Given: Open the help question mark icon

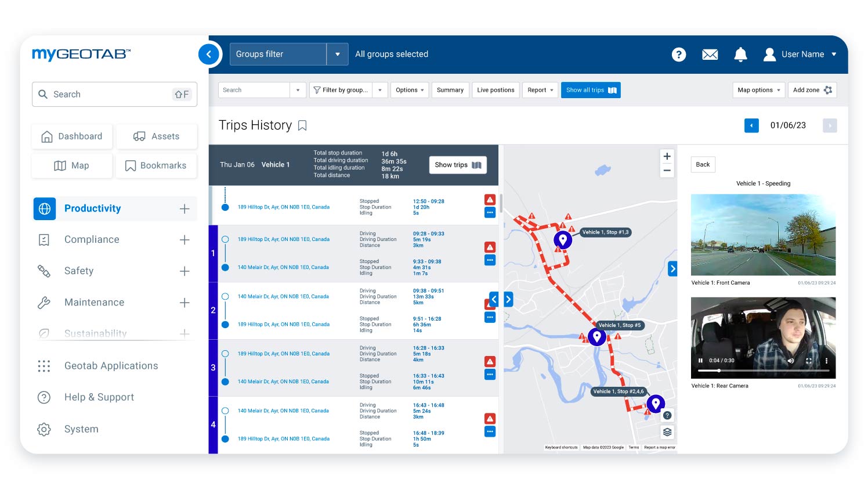Looking at the screenshot, I should coord(678,55).
